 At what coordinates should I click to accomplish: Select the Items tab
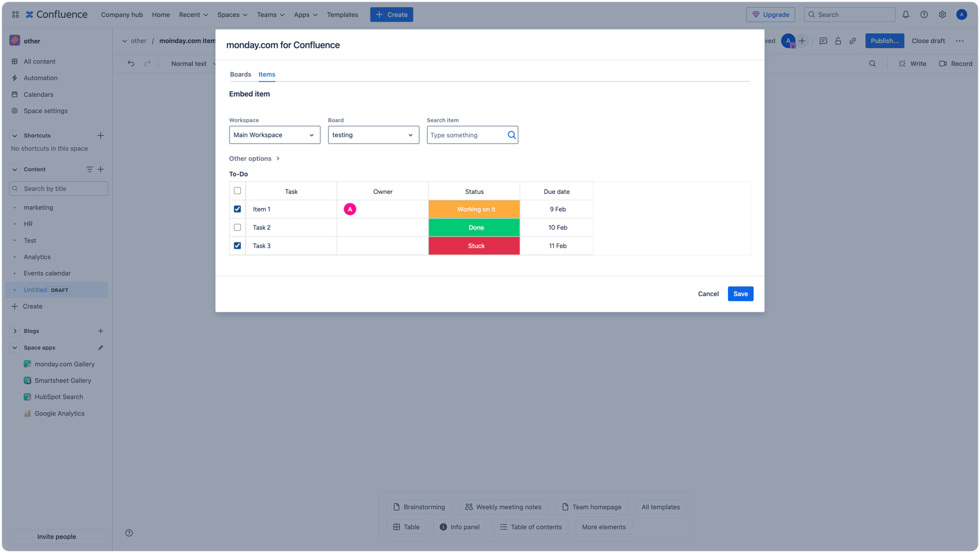pos(267,75)
